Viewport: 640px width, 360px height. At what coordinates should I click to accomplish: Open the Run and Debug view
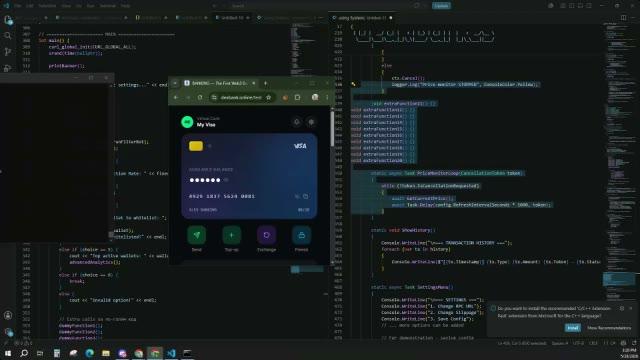coord(8,68)
